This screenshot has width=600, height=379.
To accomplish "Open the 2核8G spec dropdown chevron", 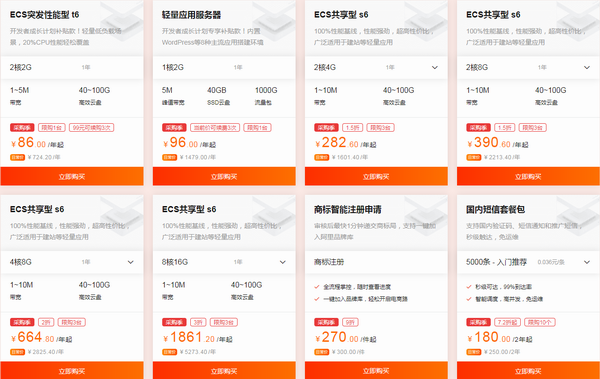I will 587,67.
